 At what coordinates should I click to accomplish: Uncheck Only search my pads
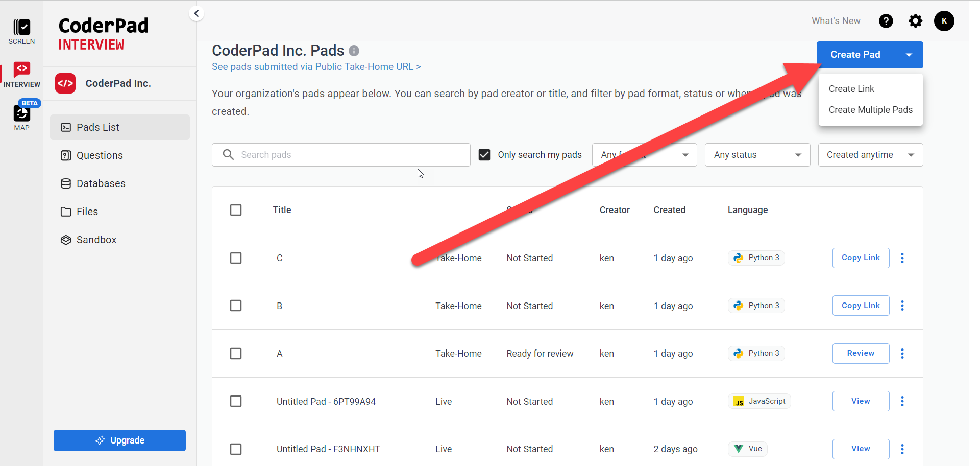pos(484,155)
